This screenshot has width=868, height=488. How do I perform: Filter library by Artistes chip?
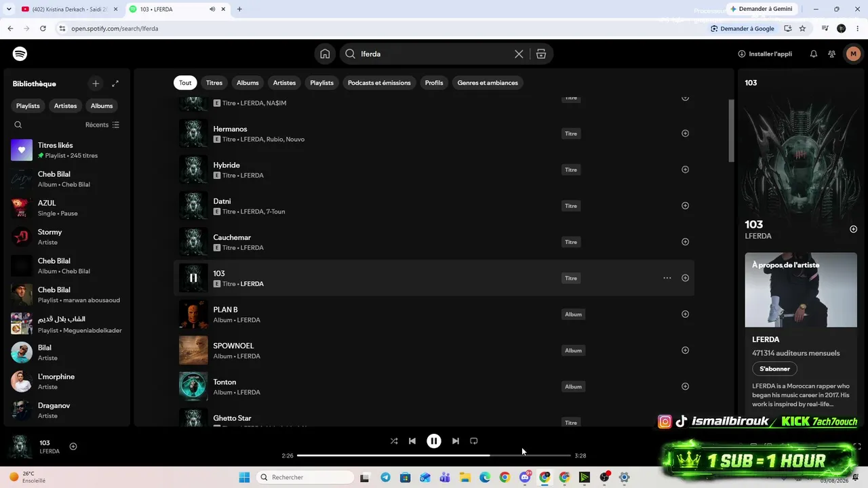tap(66, 106)
